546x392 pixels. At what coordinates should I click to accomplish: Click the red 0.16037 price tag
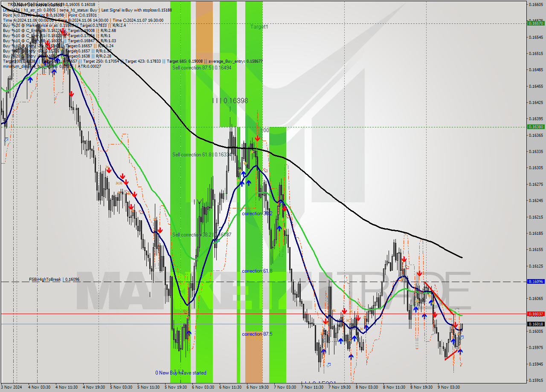(x=536, y=314)
